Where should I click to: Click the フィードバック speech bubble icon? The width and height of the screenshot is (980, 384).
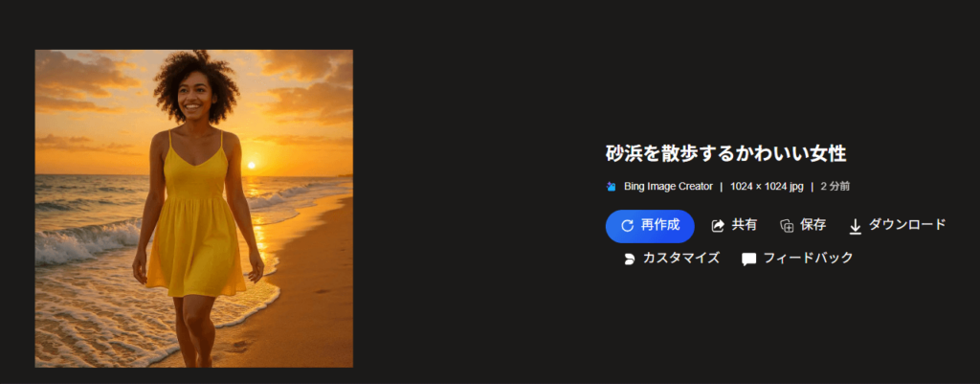coord(748,260)
